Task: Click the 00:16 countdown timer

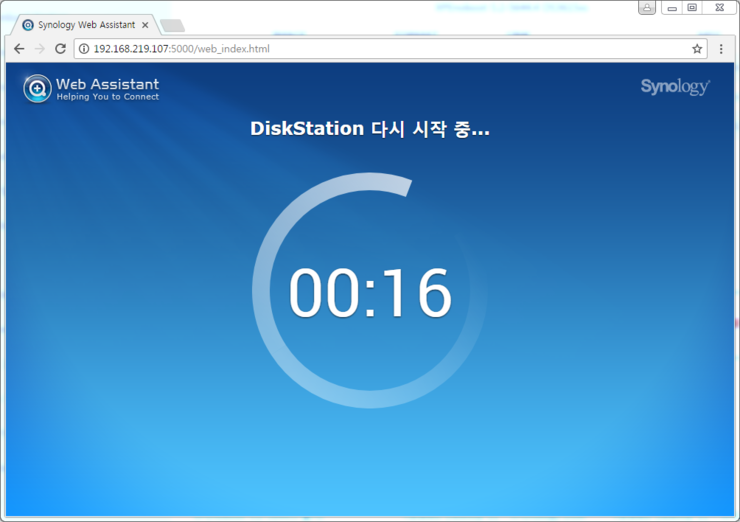Action: [370, 293]
